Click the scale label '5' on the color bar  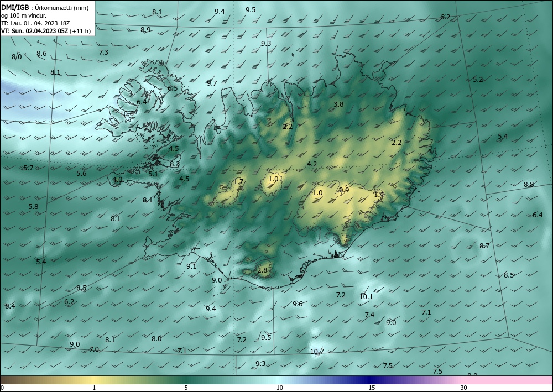tap(186, 388)
